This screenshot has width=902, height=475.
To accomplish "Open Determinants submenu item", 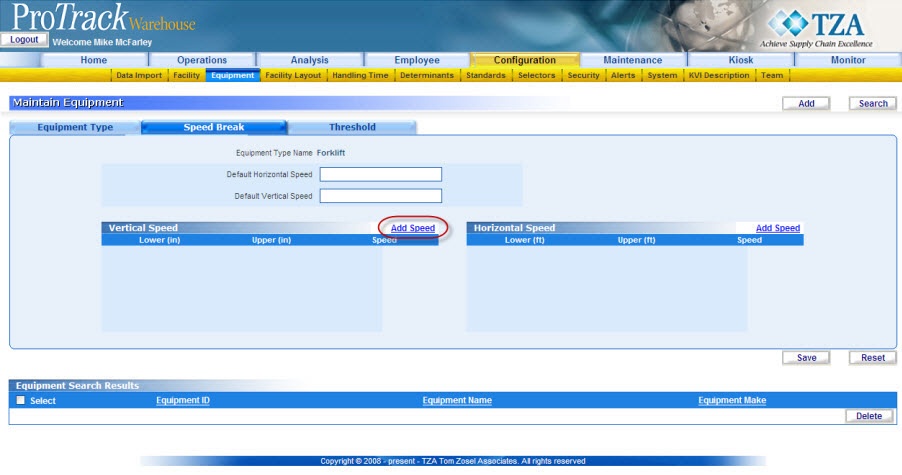I will (427, 75).
